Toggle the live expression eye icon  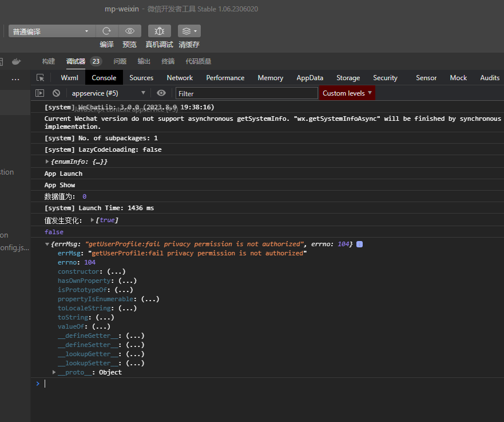coord(161,93)
